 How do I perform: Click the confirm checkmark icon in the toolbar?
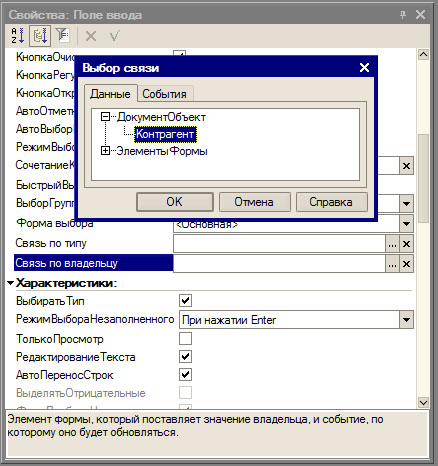(114, 36)
